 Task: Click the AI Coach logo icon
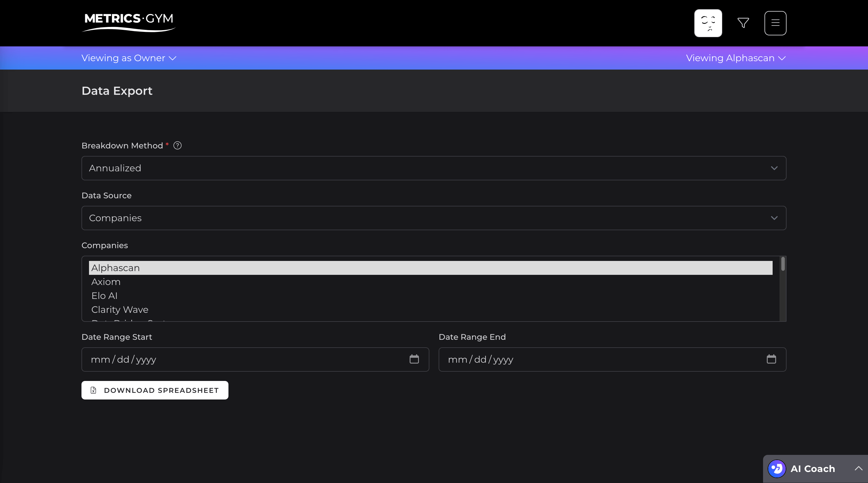(x=777, y=469)
